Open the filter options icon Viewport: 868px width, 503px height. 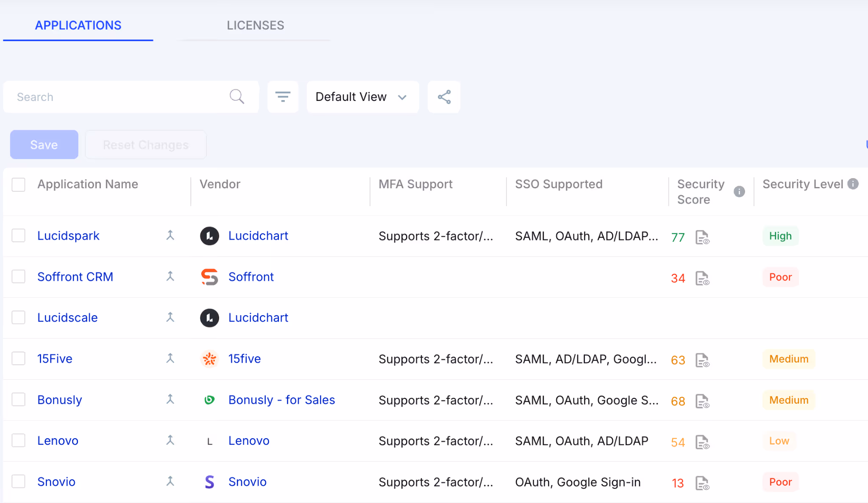pyautogui.click(x=283, y=97)
